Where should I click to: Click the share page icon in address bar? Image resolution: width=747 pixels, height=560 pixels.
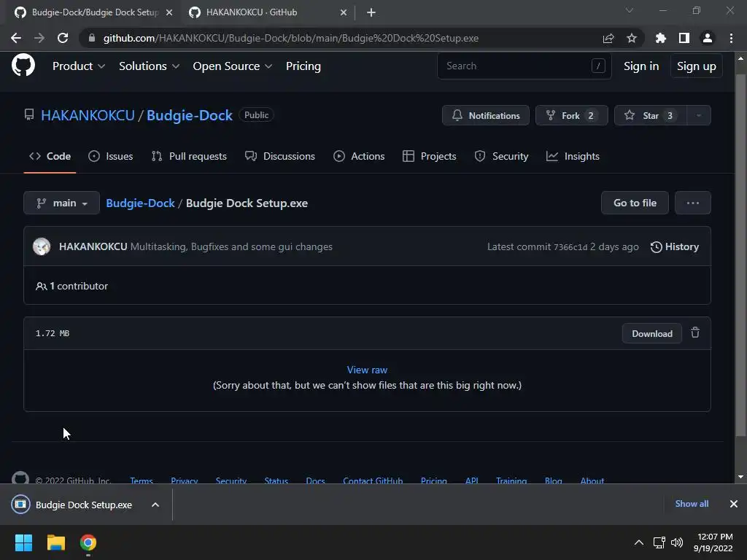pos(608,38)
